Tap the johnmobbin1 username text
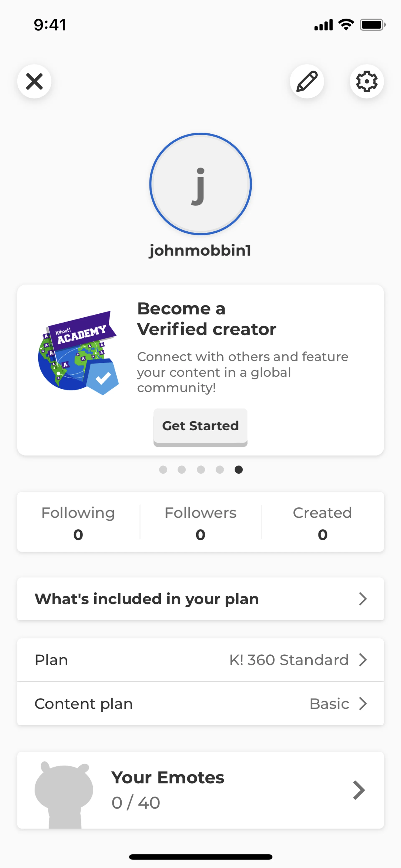This screenshot has width=401, height=868. tap(200, 251)
